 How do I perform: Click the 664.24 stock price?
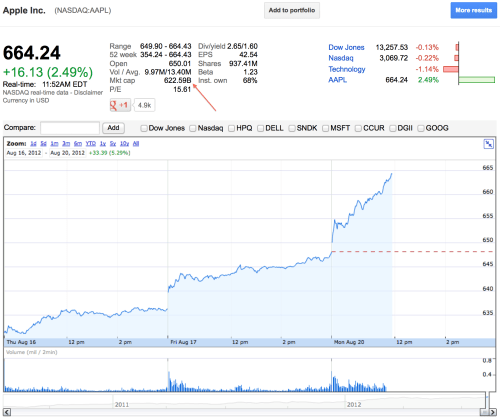click(32, 53)
